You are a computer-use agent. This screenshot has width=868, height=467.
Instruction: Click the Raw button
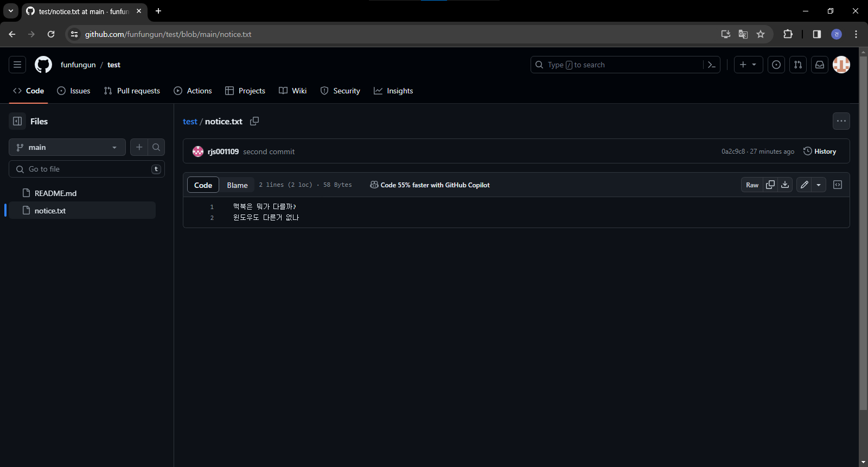[x=752, y=185]
